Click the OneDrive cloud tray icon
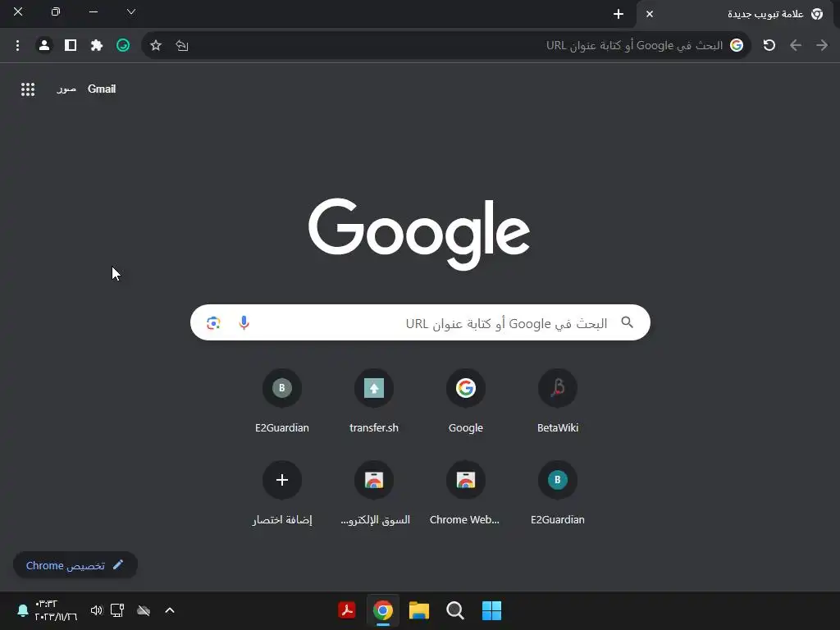The image size is (840, 630). pos(144,610)
